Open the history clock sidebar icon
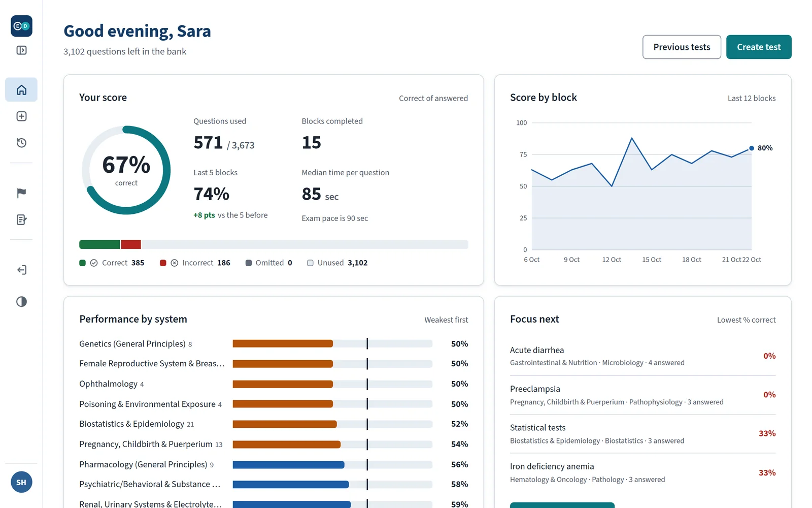 click(21, 143)
